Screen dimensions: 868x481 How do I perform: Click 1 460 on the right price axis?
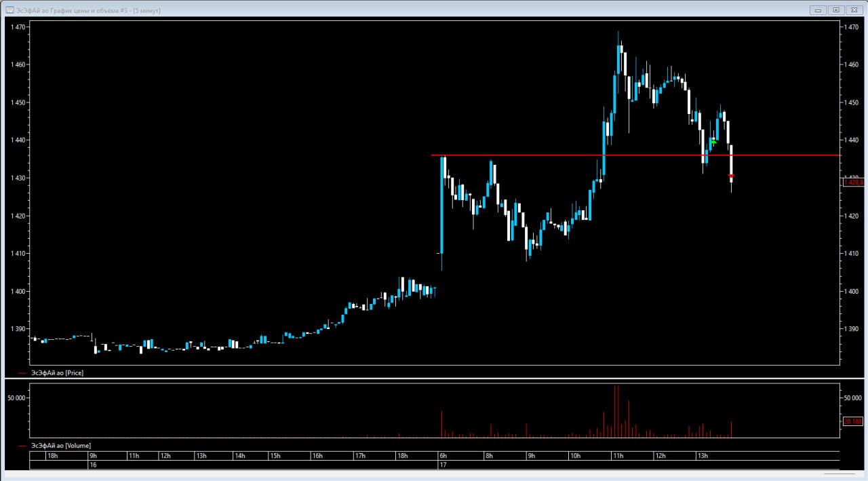pyautogui.click(x=851, y=65)
